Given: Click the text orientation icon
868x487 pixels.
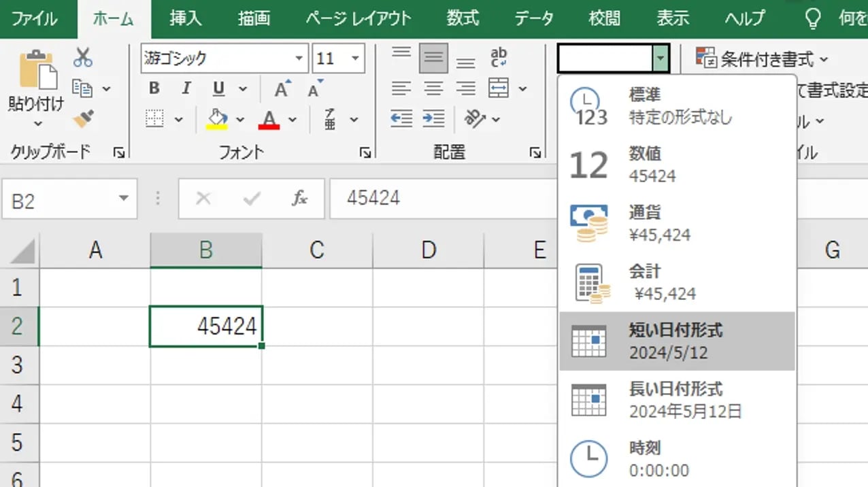Looking at the screenshot, I should (x=475, y=120).
